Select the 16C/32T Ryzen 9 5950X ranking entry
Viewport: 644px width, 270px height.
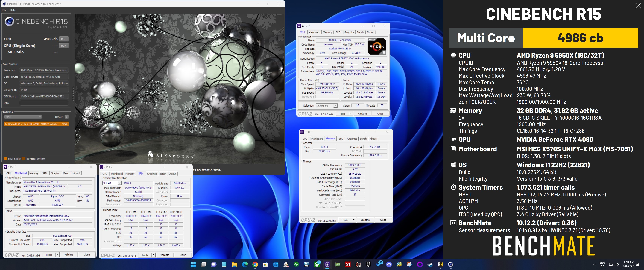coord(36,124)
